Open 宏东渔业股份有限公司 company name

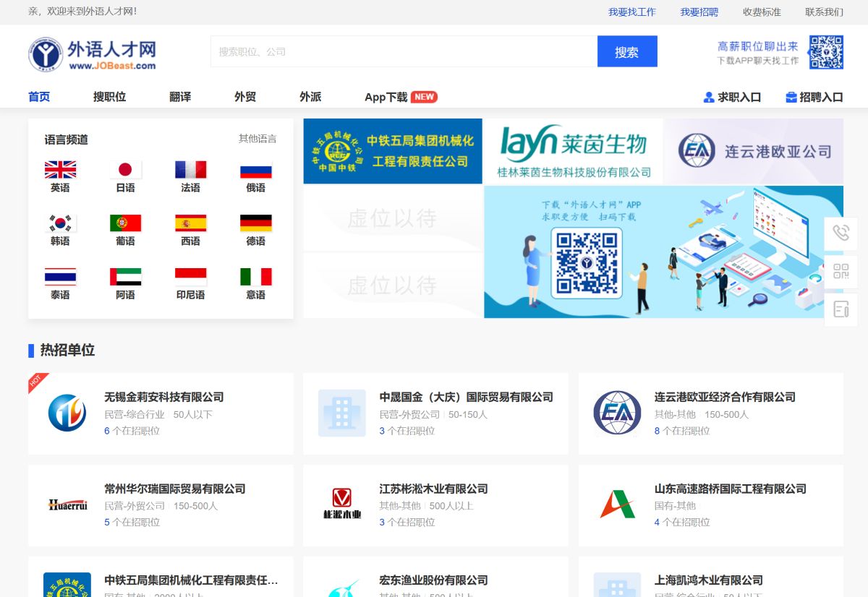point(433,580)
